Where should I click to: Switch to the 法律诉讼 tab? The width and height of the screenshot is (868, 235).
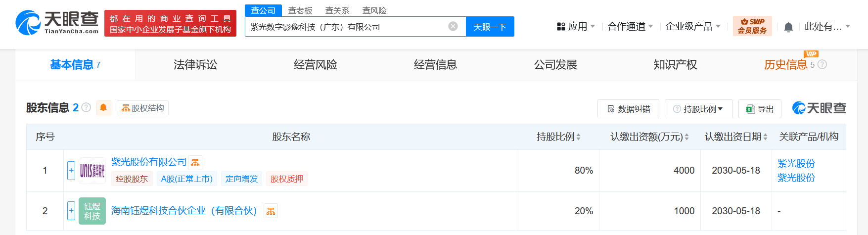(x=195, y=65)
